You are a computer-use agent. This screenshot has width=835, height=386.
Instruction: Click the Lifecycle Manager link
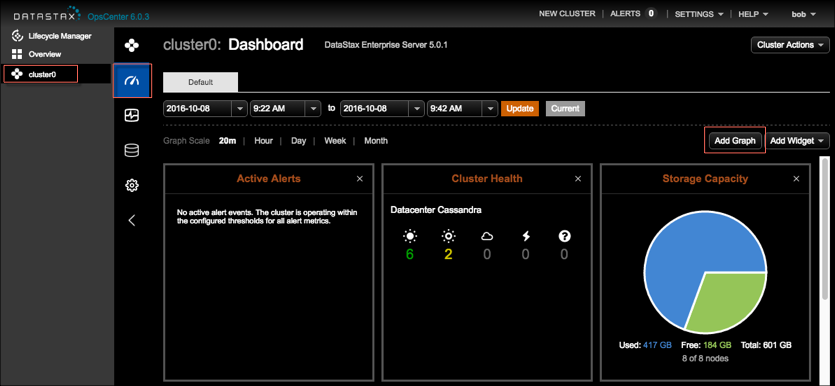[60, 36]
